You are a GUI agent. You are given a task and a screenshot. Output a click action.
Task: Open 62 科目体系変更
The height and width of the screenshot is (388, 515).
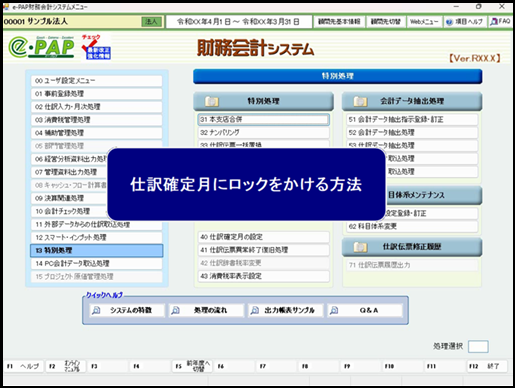tap(412, 226)
